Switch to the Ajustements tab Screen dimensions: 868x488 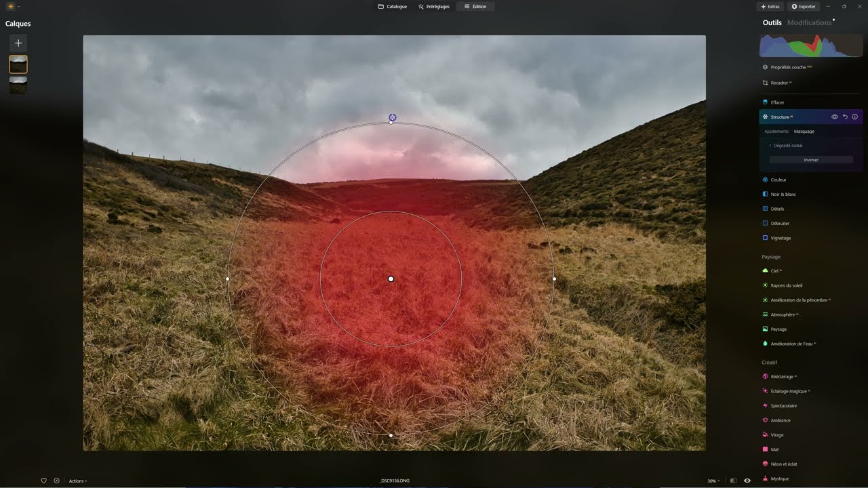point(776,131)
